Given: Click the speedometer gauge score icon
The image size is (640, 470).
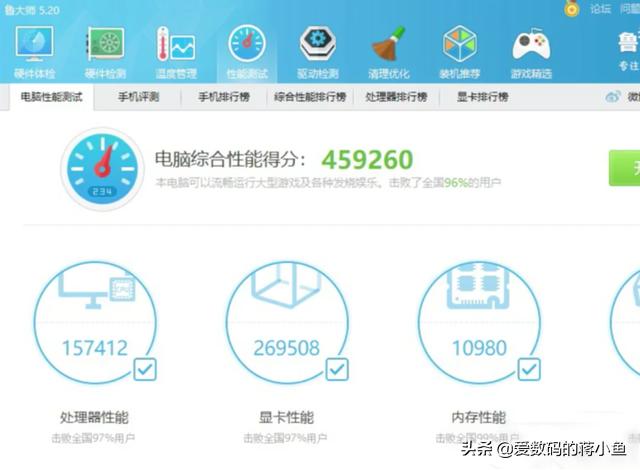Looking at the screenshot, I should 102,169.
